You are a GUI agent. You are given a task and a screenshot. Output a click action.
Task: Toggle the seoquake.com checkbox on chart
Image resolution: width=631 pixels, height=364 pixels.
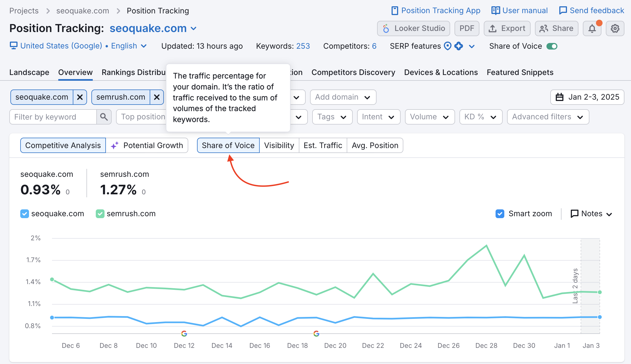click(25, 213)
